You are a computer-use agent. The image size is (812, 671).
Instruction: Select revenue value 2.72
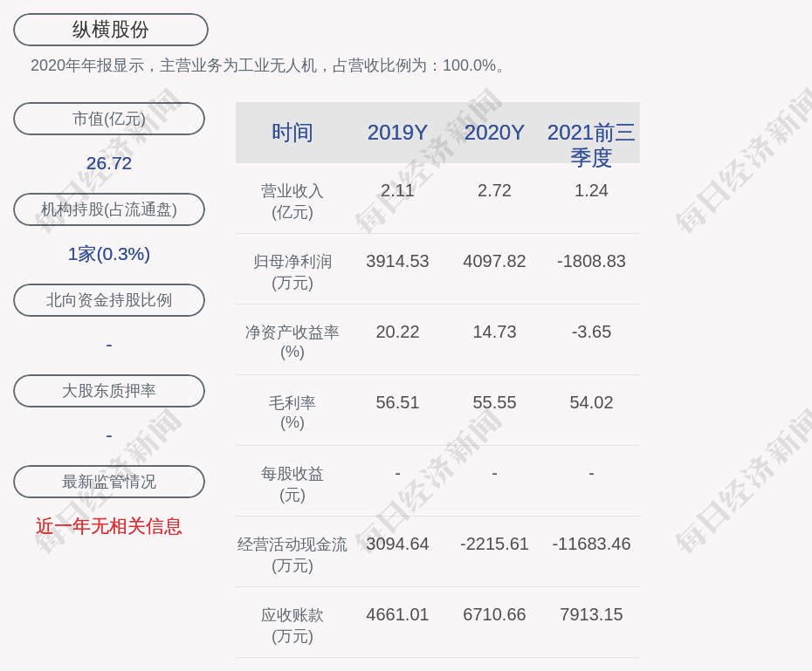(x=494, y=190)
